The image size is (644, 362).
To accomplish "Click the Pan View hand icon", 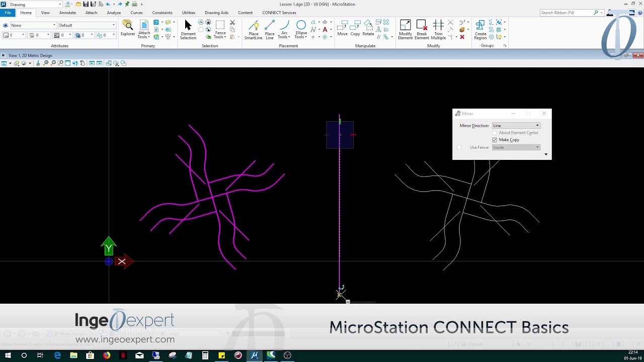I will (x=83, y=63).
